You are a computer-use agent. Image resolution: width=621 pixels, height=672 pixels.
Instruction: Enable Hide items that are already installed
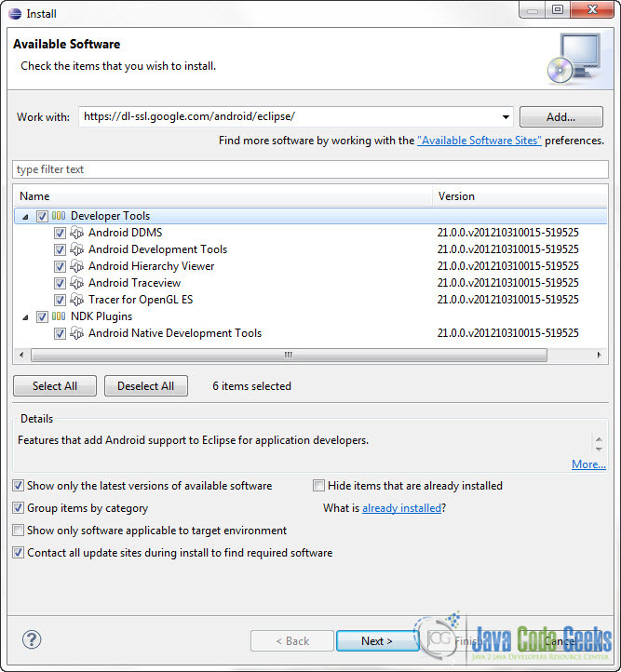pyautogui.click(x=318, y=486)
